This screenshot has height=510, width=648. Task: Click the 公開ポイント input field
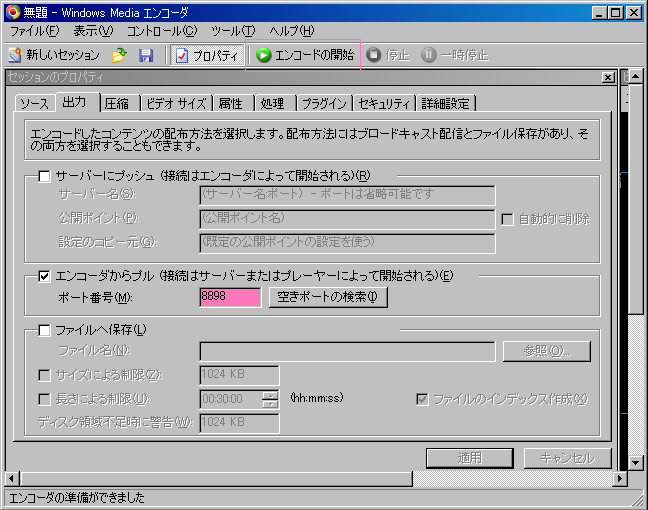coord(347,219)
